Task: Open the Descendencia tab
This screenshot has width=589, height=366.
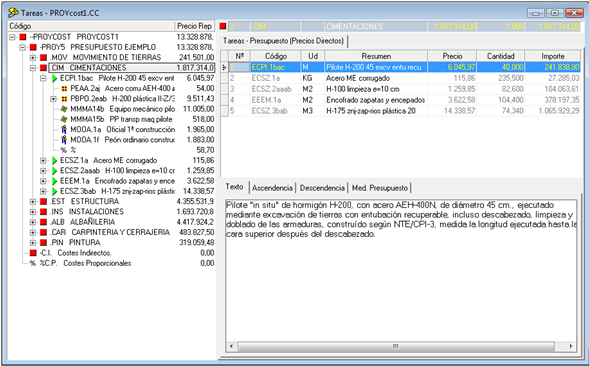Action: pyautogui.click(x=322, y=188)
